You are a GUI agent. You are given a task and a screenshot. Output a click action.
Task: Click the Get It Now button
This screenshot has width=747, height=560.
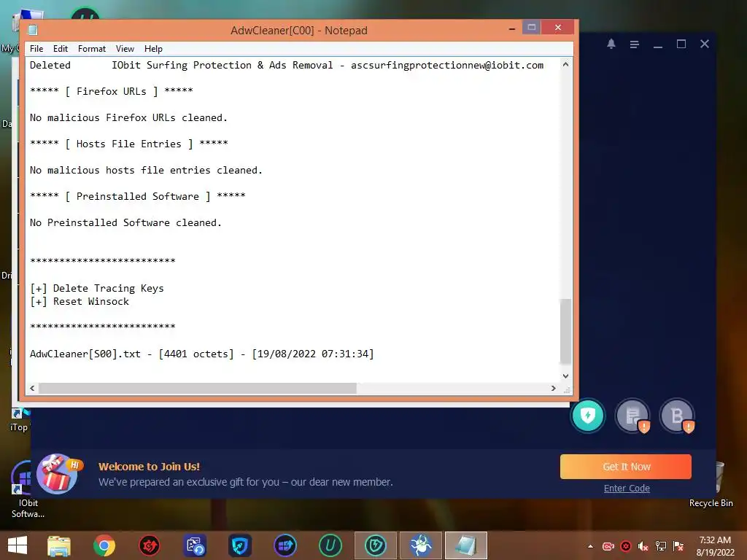(626, 467)
